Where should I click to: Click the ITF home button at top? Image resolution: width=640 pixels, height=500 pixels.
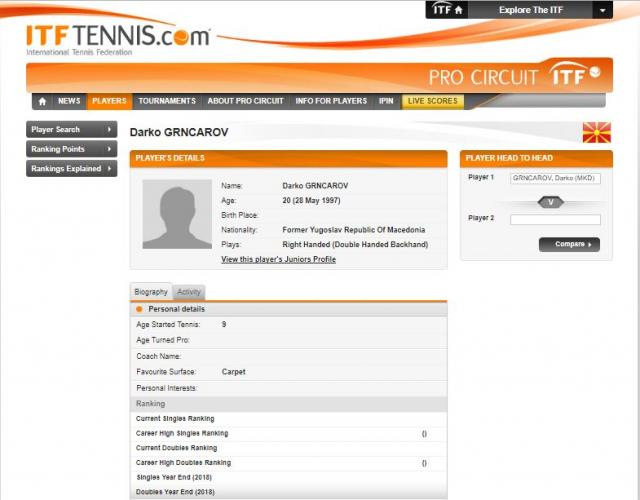tap(447, 10)
